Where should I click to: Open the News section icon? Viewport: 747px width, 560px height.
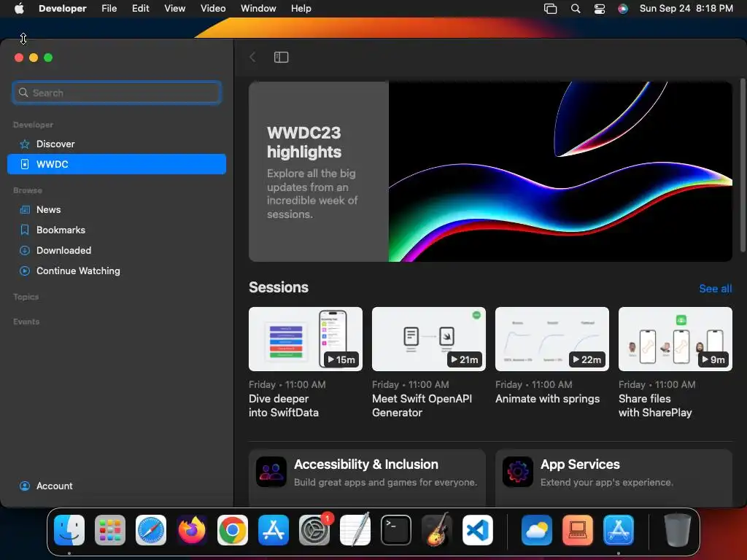(x=25, y=209)
